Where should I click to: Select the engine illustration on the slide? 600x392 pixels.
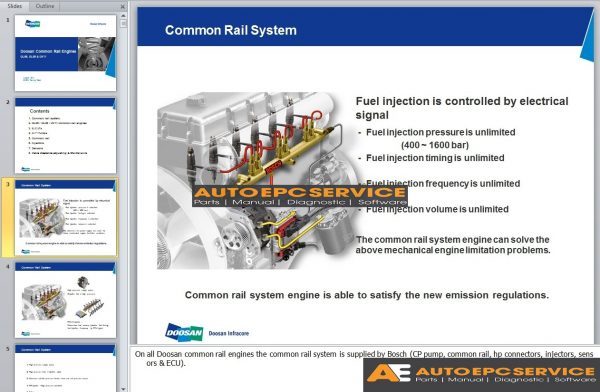tap(256, 180)
